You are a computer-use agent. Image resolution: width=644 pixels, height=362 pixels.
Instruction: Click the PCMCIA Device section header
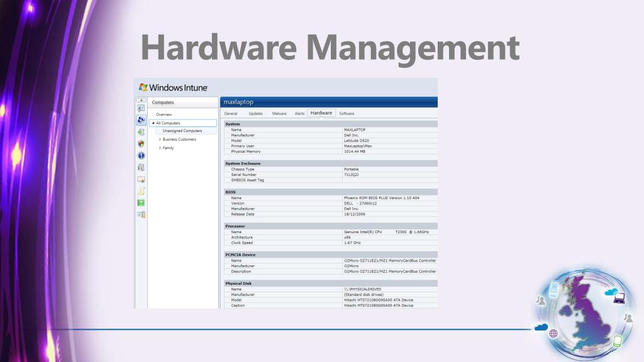point(331,255)
